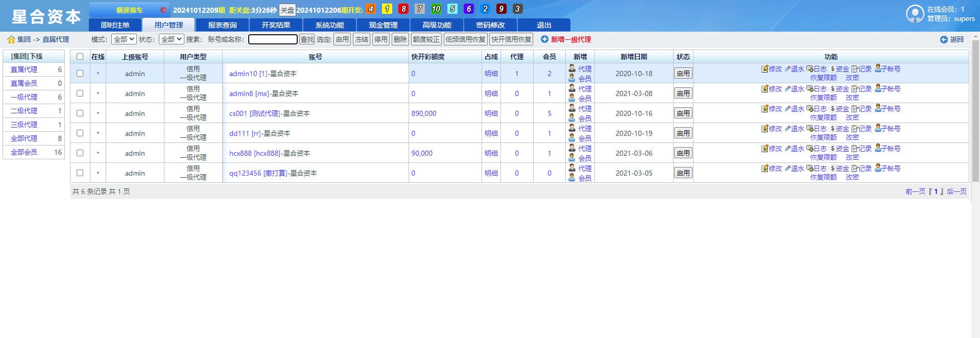
Task: Open the 模式 mode dropdown
Action: tap(124, 39)
